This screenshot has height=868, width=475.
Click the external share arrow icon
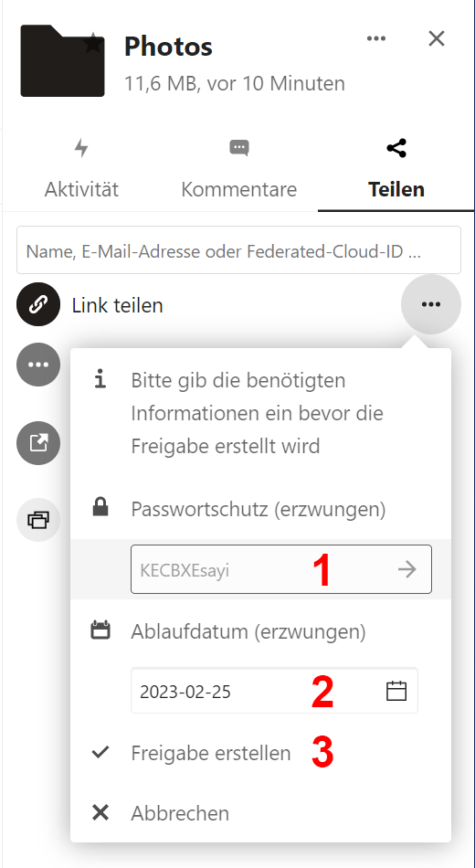[x=38, y=443]
